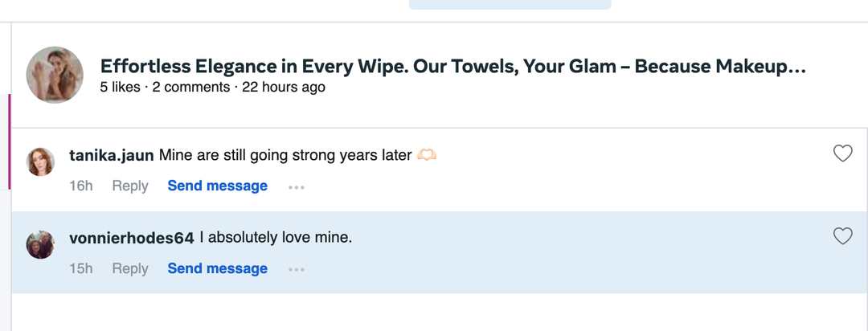Like vonnierhodes64's comment with the heart
868x331 pixels.
coord(842,236)
